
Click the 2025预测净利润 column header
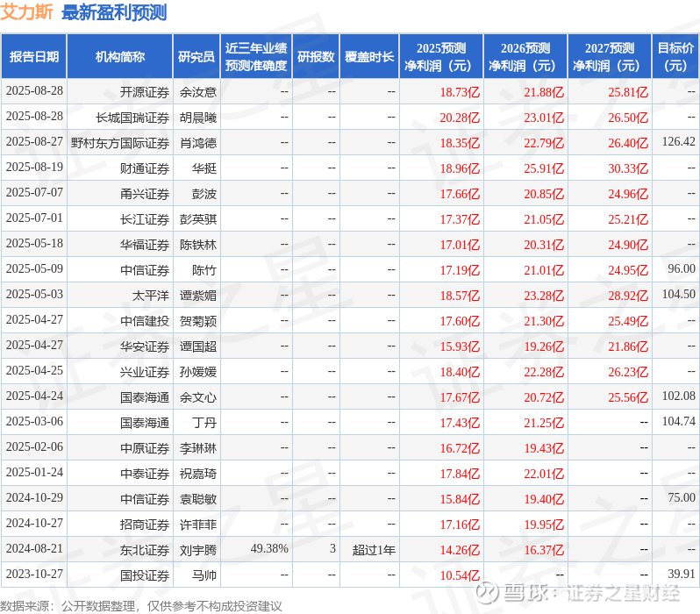click(x=441, y=57)
